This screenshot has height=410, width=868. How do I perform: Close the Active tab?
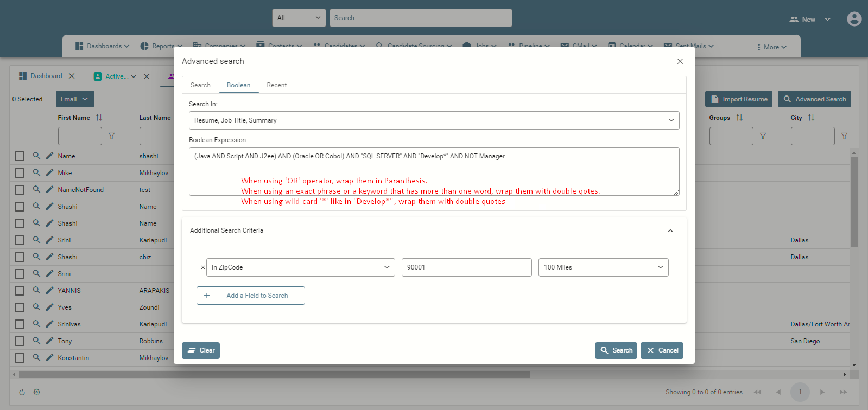point(147,76)
